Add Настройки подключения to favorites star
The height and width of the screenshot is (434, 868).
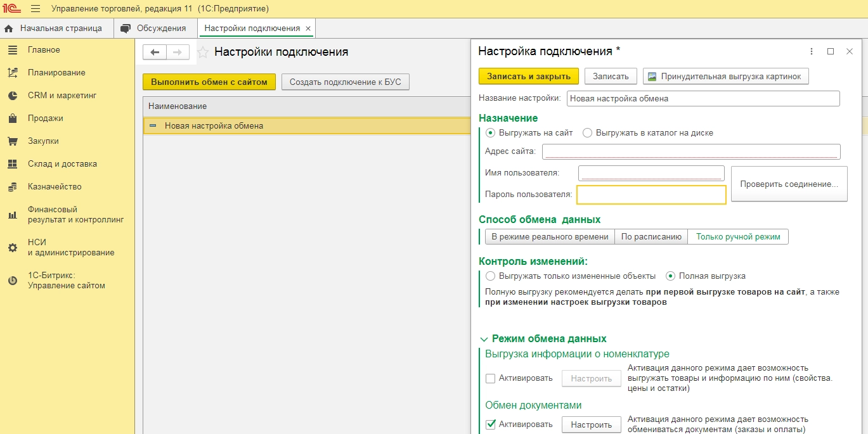click(x=203, y=52)
